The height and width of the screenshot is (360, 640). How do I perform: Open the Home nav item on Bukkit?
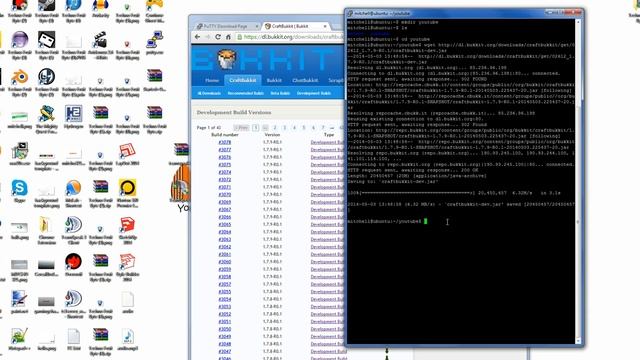pyautogui.click(x=212, y=80)
